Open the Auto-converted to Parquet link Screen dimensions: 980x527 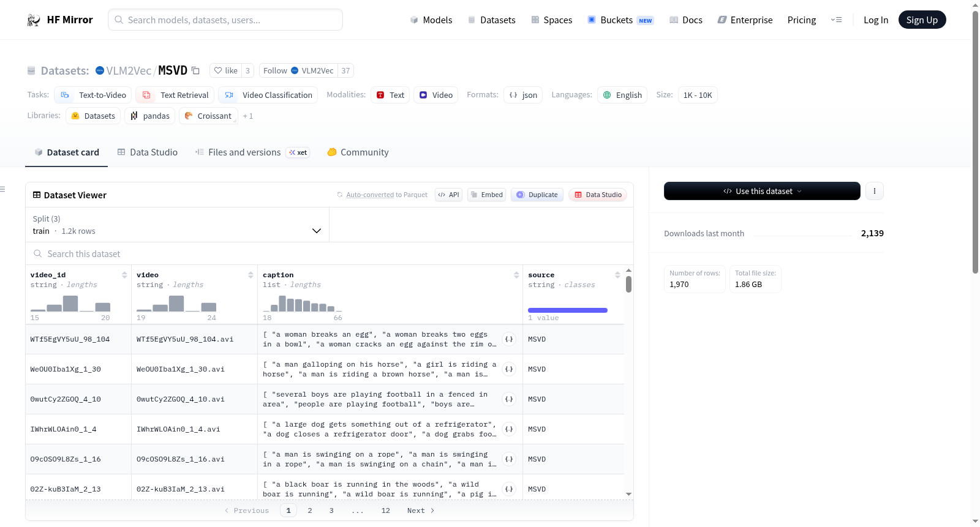pyautogui.click(x=370, y=195)
